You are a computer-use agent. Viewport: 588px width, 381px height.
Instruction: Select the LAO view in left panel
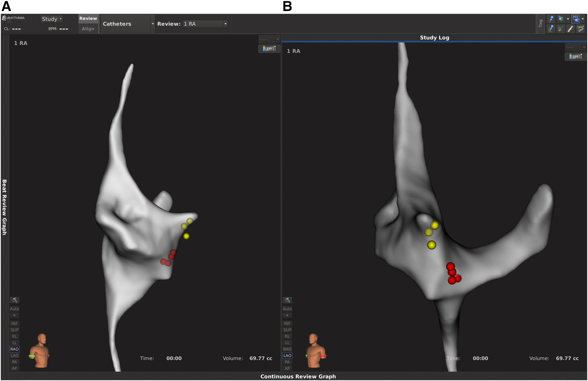tap(14, 356)
